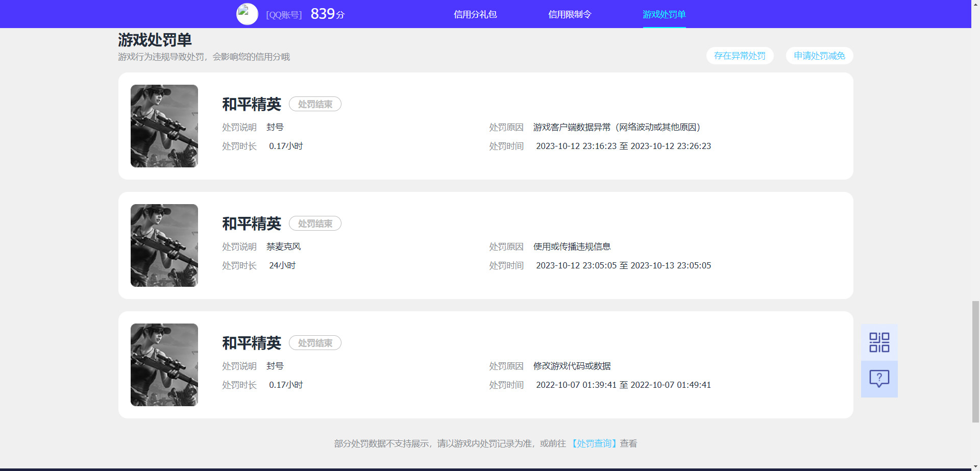980x471 pixels.
Task: Select the 游戏处罚单 tab
Action: click(664, 14)
